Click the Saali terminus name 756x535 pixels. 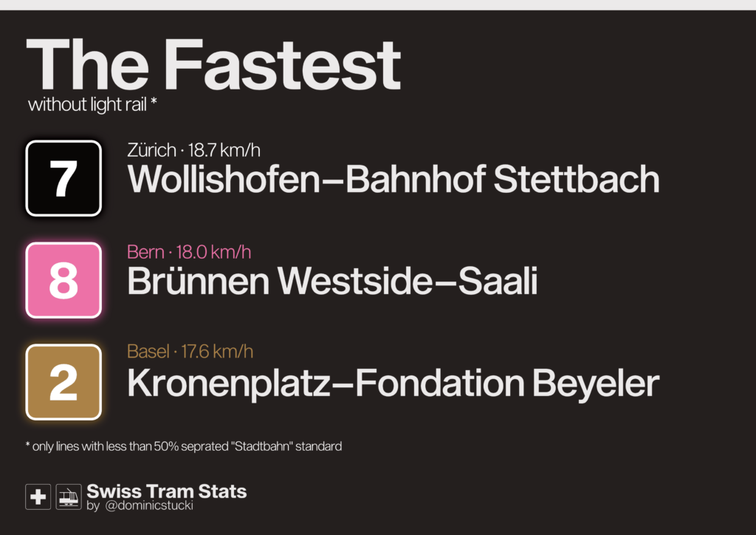pos(498,282)
